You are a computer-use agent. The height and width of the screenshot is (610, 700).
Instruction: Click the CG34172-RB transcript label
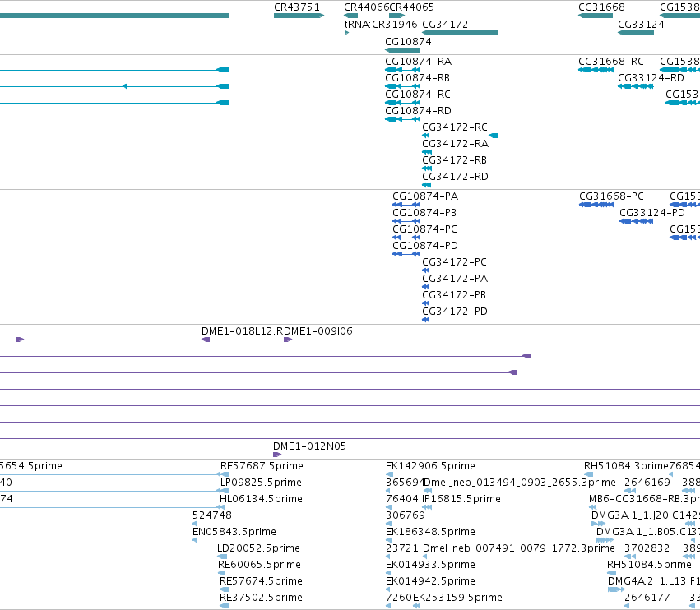coord(454,160)
